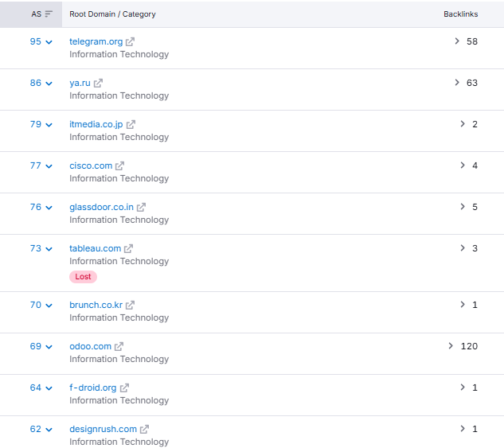Viewport: 504px width, 448px height.
Task: Expand AS score 77 chevron
Action: pyautogui.click(x=49, y=166)
